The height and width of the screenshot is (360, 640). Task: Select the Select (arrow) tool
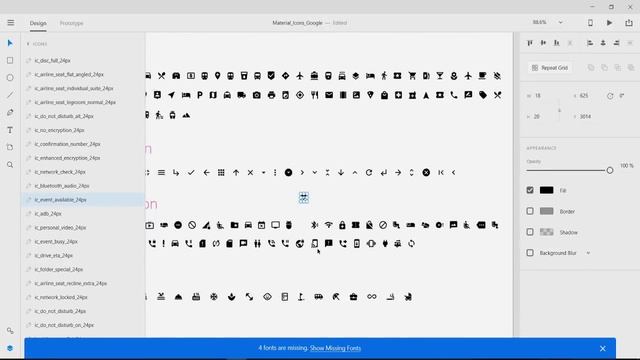(10, 43)
